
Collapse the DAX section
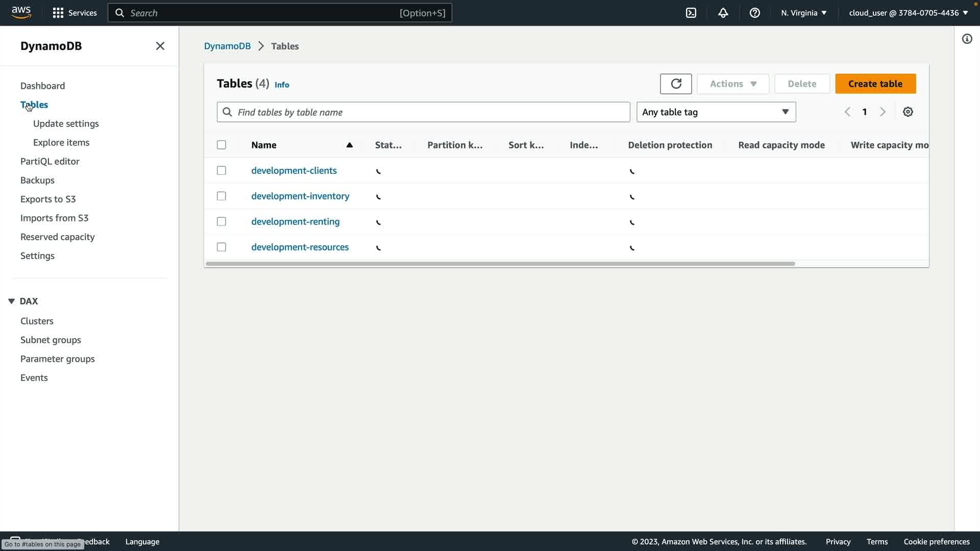coord(11,301)
